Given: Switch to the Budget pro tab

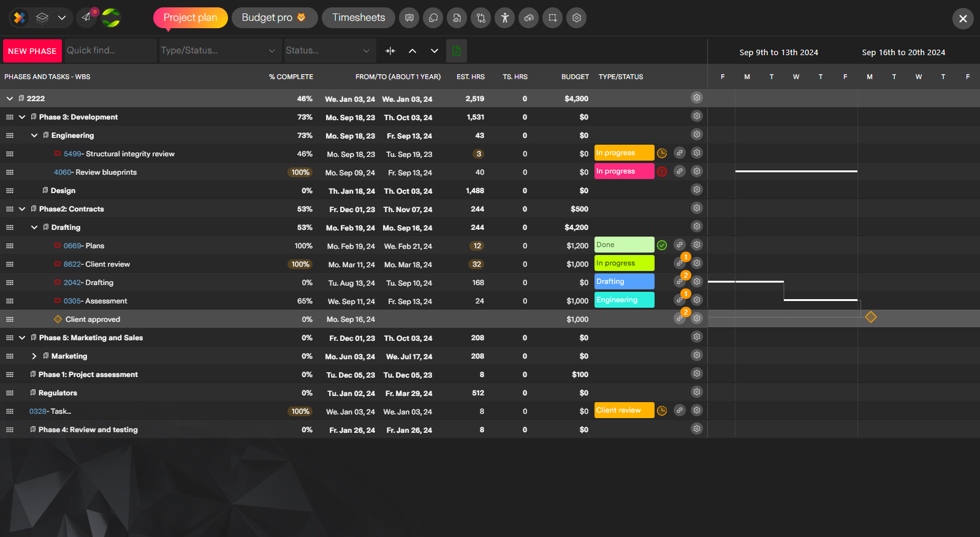Looking at the screenshot, I should coord(275,18).
